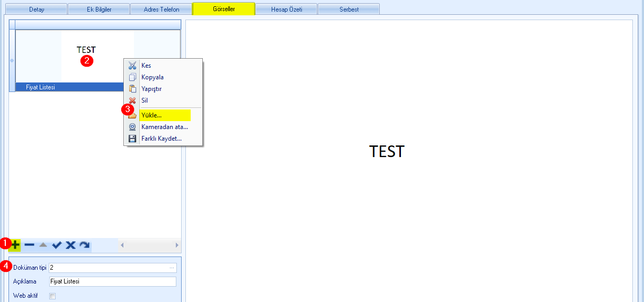
Task: Confirm changes with the checkmark icon
Action: point(57,245)
